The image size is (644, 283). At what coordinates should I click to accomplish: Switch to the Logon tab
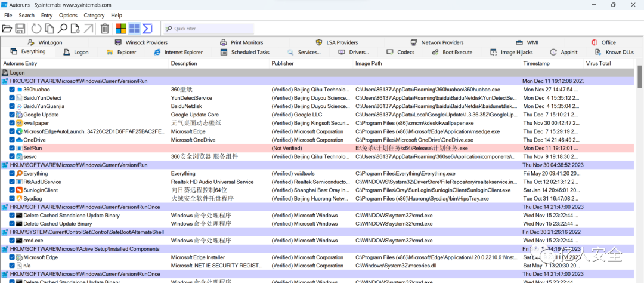click(76, 52)
